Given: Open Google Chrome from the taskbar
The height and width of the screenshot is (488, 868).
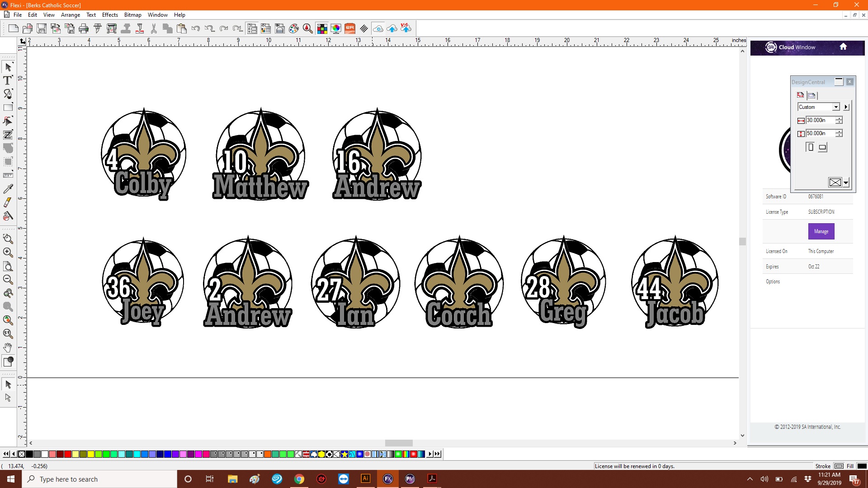Looking at the screenshot, I should (x=299, y=479).
